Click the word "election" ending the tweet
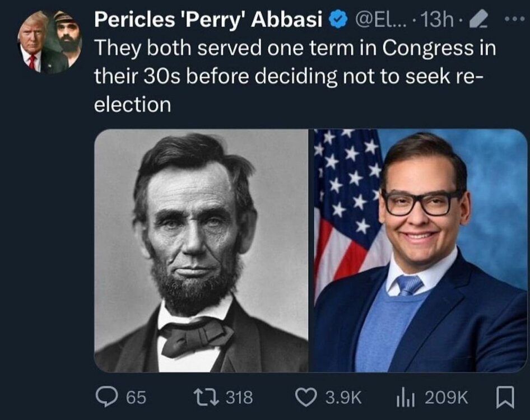The height and width of the screenshot is (420, 530). pyautogui.click(x=132, y=105)
